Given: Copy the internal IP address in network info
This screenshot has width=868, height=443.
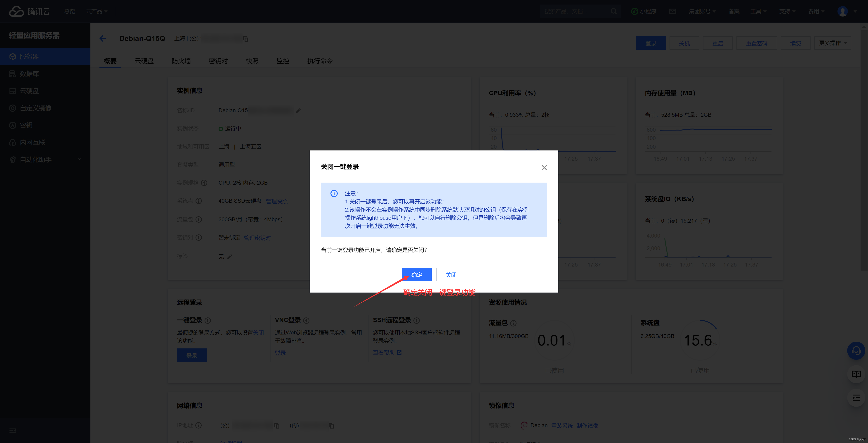Looking at the screenshot, I should pyautogui.click(x=331, y=426).
